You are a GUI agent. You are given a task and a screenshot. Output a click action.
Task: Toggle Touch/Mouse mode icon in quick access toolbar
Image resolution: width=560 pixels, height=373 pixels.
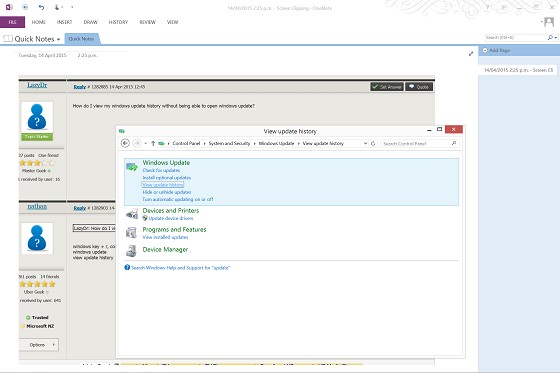[57, 7]
